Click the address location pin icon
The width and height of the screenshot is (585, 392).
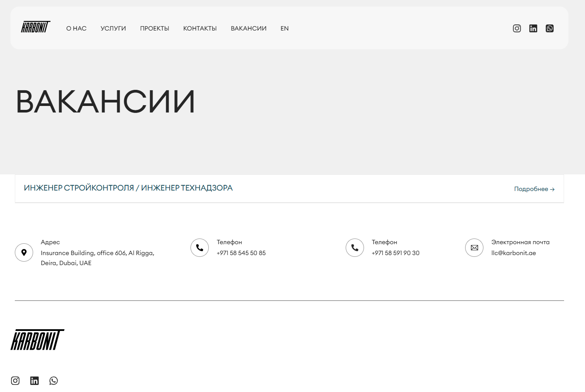click(x=24, y=252)
